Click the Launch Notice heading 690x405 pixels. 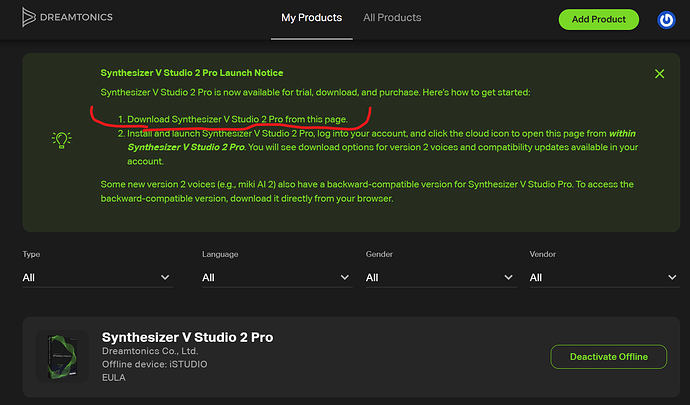[192, 73]
